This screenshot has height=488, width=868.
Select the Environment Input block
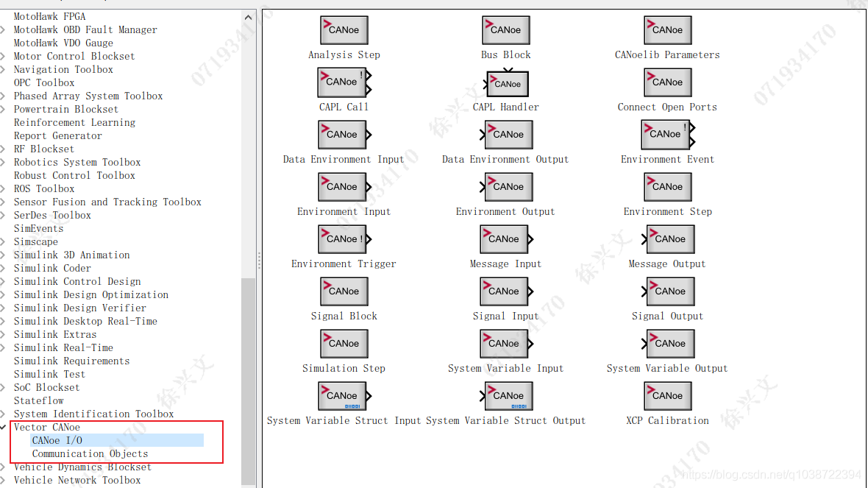(344, 187)
